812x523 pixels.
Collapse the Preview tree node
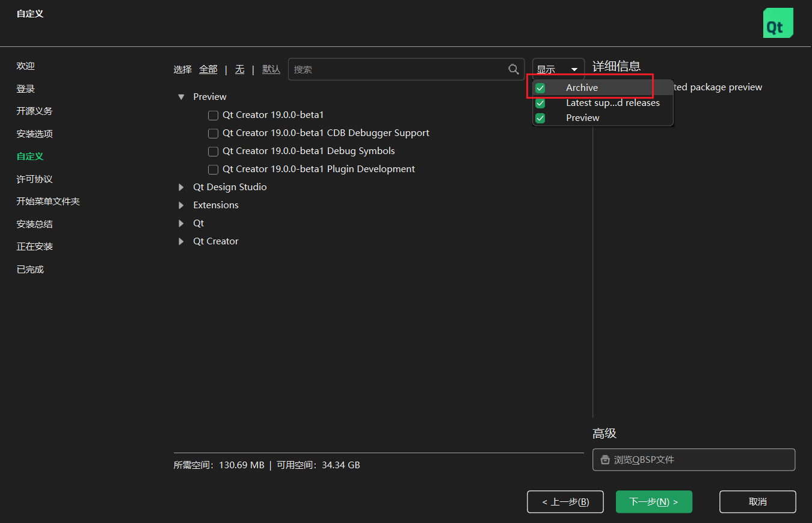[181, 97]
